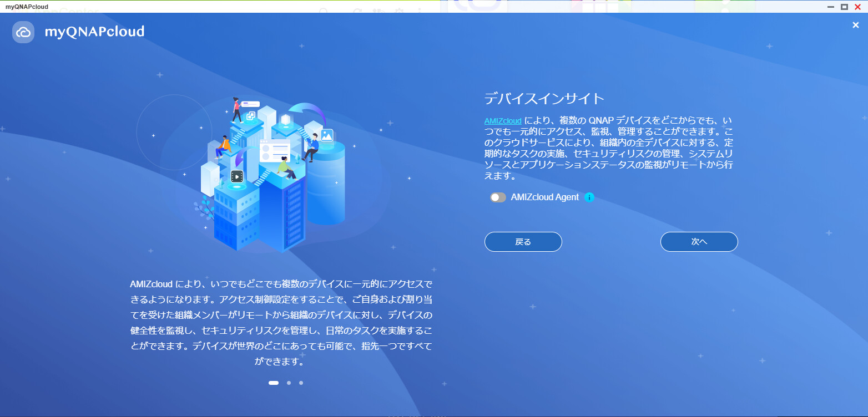Enable the AMIZcloud Agent toggle
Image resolution: width=868 pixels, height=417 pixels.
498,197
